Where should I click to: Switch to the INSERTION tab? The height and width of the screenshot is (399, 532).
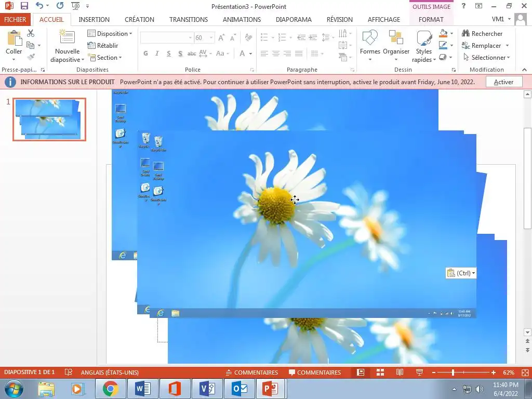[x=94, y=19]
